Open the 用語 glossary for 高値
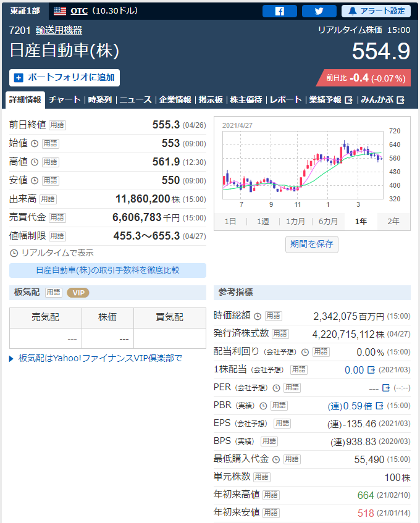 (51, 162)
